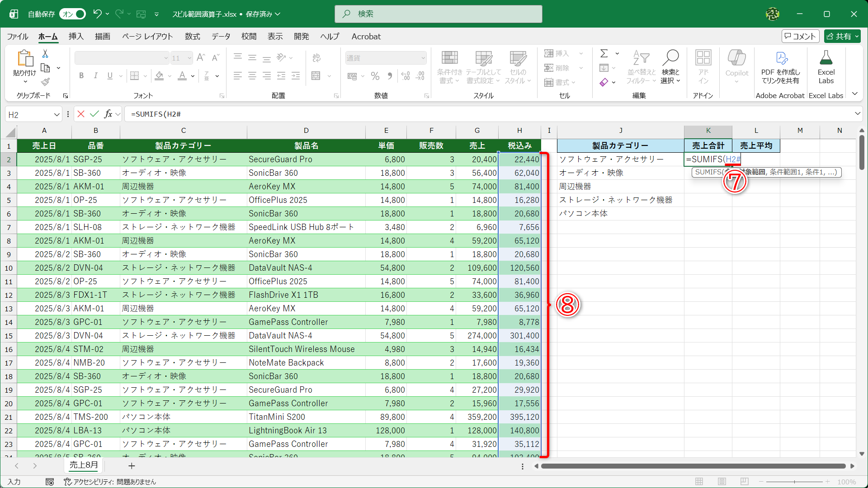Image resolution: width=868 pixels, height=488 pixels.
Task: Click the zoom slider in status bar
Action: tap(794, 482)
